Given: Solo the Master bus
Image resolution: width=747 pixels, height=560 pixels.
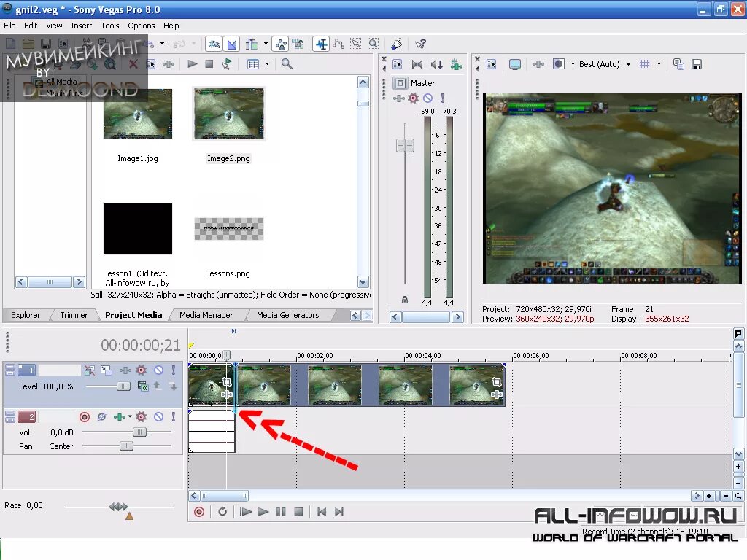Looking at the screenshot, I should tap(443, 98).
